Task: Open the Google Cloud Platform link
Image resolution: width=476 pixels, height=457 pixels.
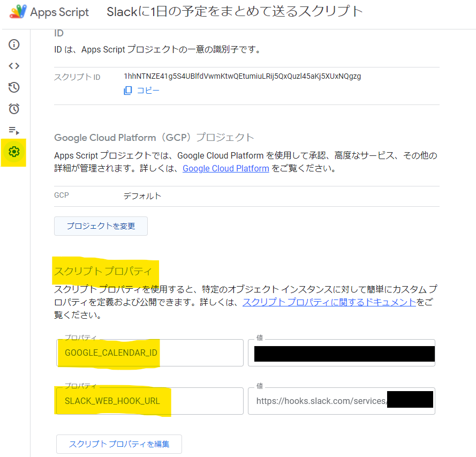Action: (x=226, y=168)
